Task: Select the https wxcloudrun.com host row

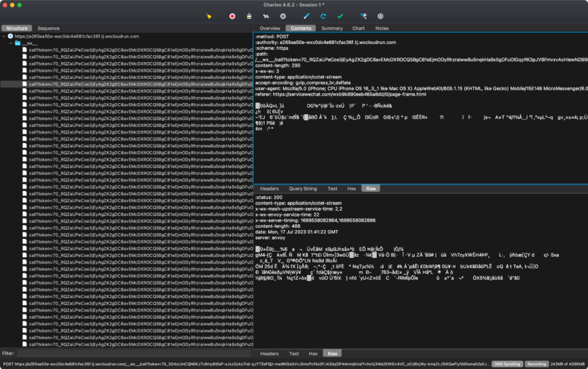Action: tap(127, 37)
